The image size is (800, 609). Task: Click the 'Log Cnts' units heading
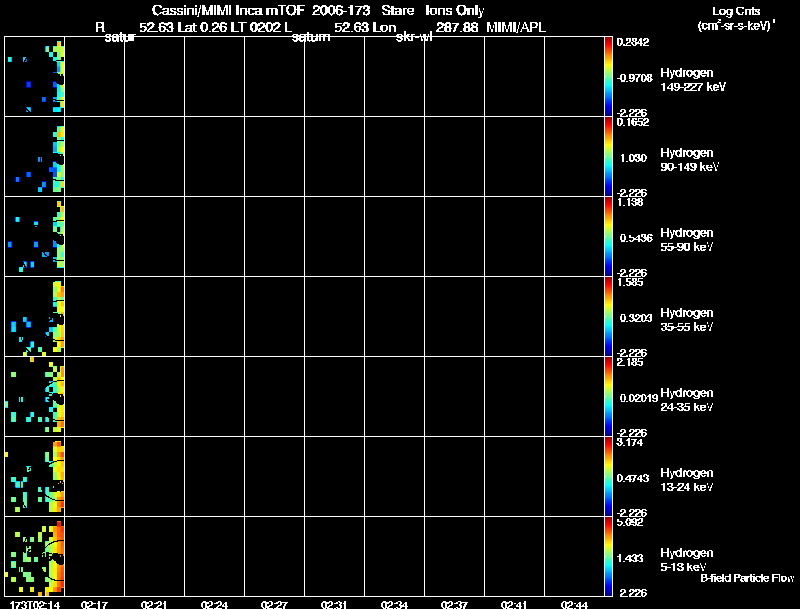(736, 11)
